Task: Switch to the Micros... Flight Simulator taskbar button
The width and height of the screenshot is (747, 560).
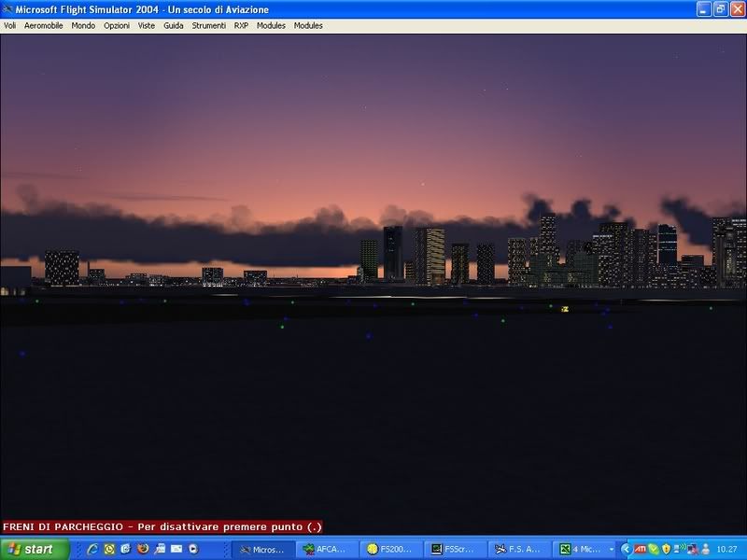Action: [x=262, y=550]
